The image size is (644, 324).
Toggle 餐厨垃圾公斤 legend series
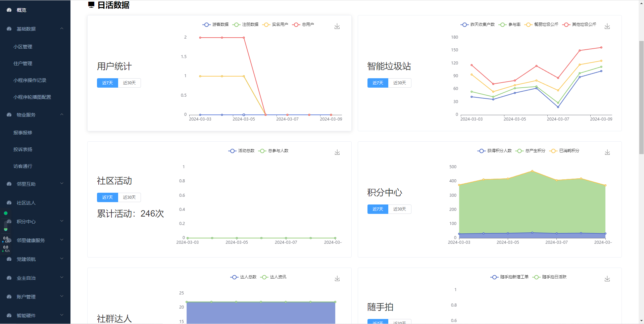(x=541, y=25)
